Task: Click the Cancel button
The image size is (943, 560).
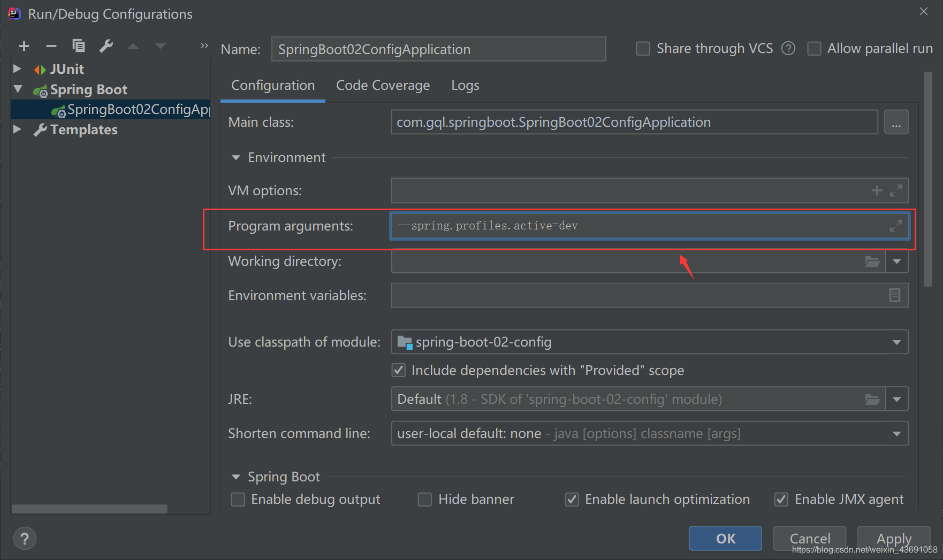Action: pos(810,538)
